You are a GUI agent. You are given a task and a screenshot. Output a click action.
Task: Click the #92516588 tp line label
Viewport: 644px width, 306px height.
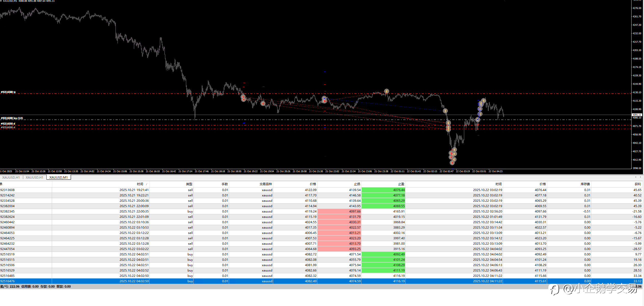point(8,92)
